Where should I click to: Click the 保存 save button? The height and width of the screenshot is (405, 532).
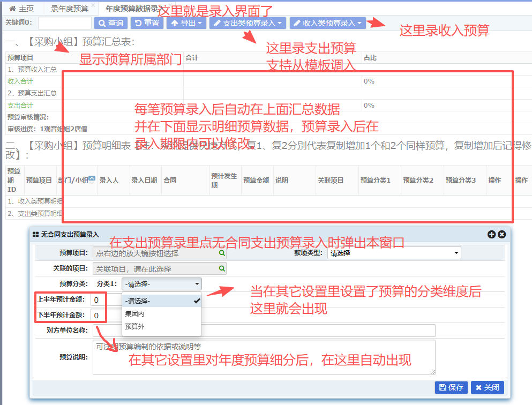[451, 387]
